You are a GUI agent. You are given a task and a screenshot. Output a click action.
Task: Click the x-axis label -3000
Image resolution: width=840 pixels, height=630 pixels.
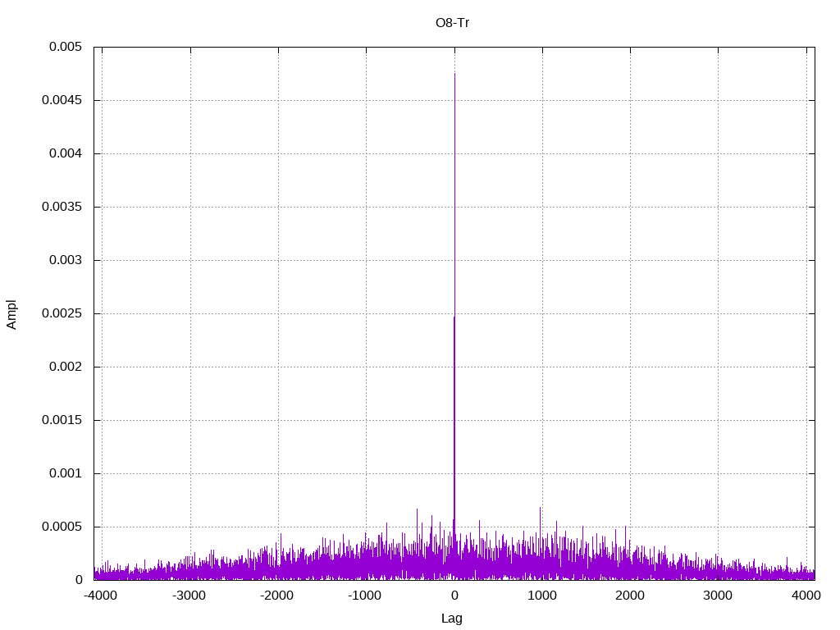pyautogui.click(x=189, y=596)
